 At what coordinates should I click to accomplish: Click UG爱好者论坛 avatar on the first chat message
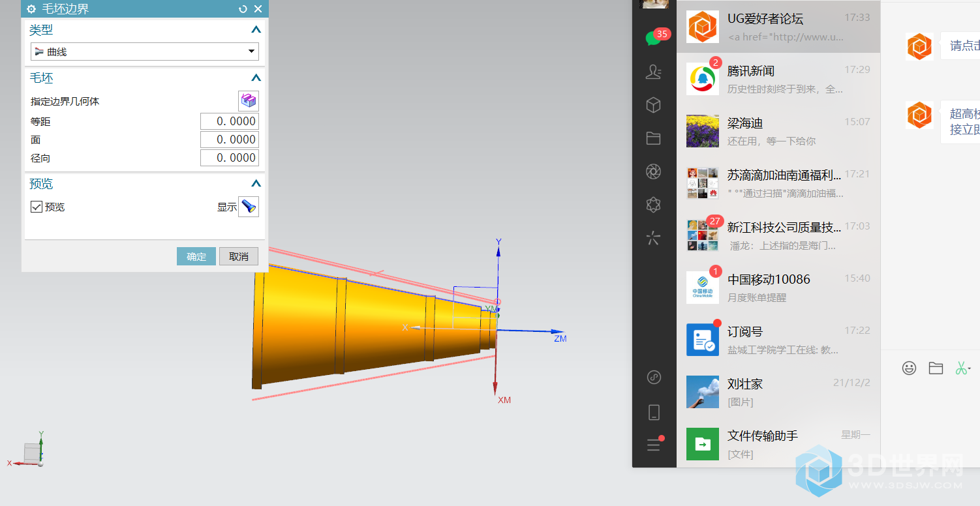point(919,46)
